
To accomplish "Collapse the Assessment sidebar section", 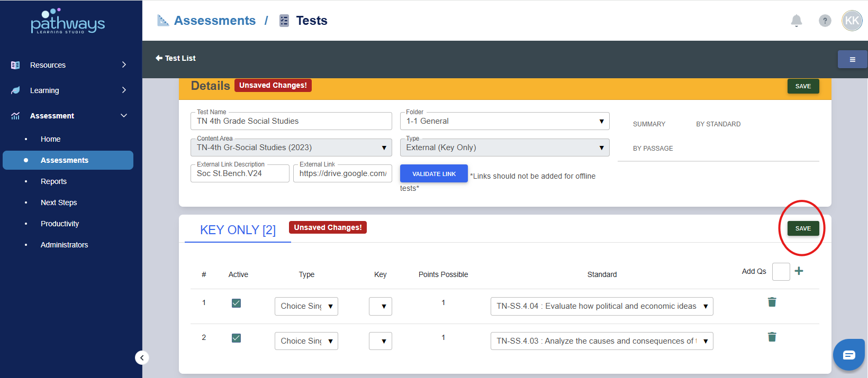I will coord(124,115).
